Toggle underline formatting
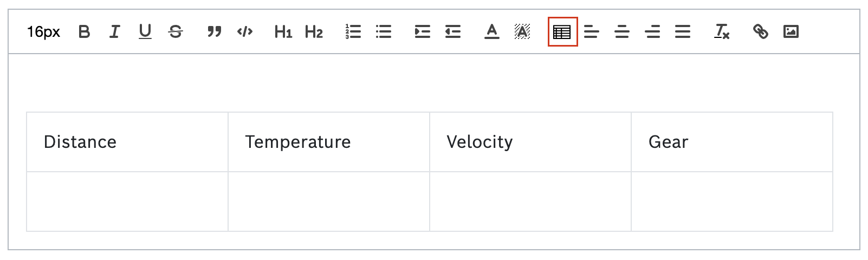Viewport: 868px width, 260px height. coord(145,32)
